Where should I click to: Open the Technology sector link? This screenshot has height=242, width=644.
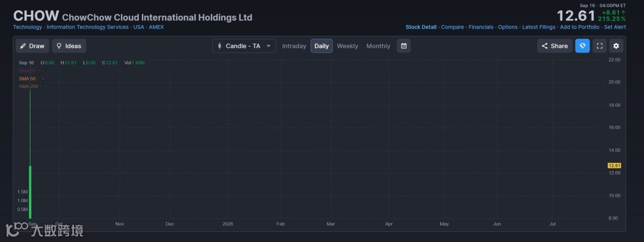coord(27,27)
